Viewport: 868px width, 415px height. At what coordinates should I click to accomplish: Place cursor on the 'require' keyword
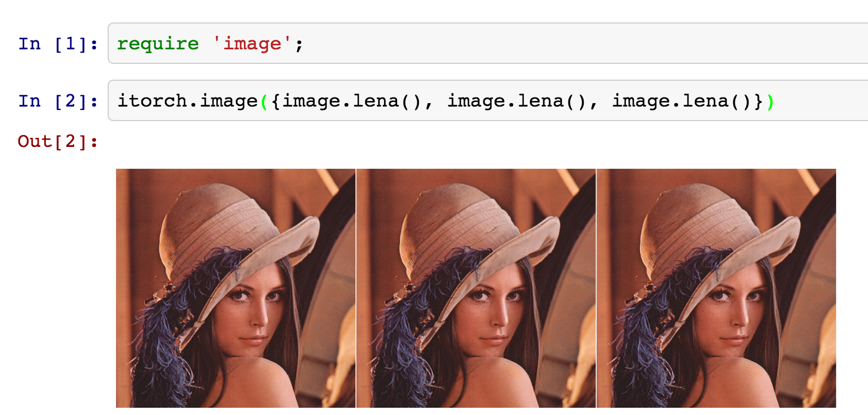158,44
